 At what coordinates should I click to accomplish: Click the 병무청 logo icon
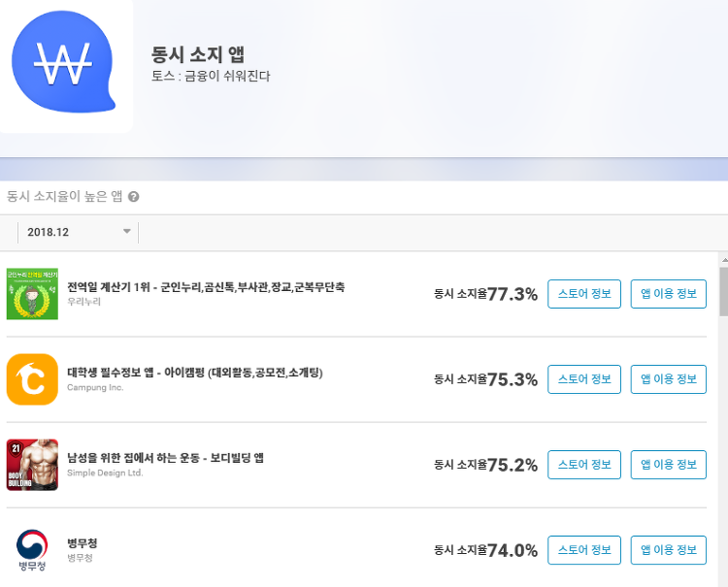click(32, 550)
